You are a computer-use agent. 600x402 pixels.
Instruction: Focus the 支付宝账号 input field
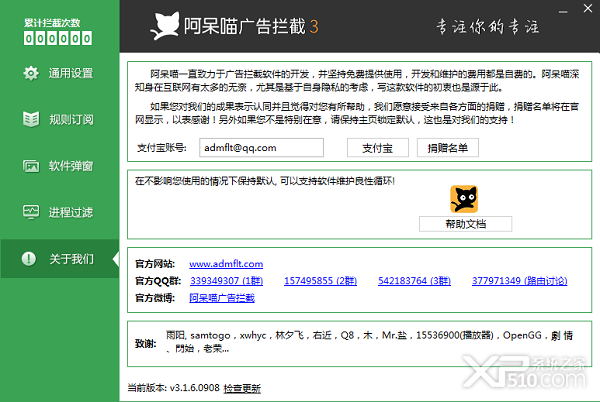(x=261, y=148)
